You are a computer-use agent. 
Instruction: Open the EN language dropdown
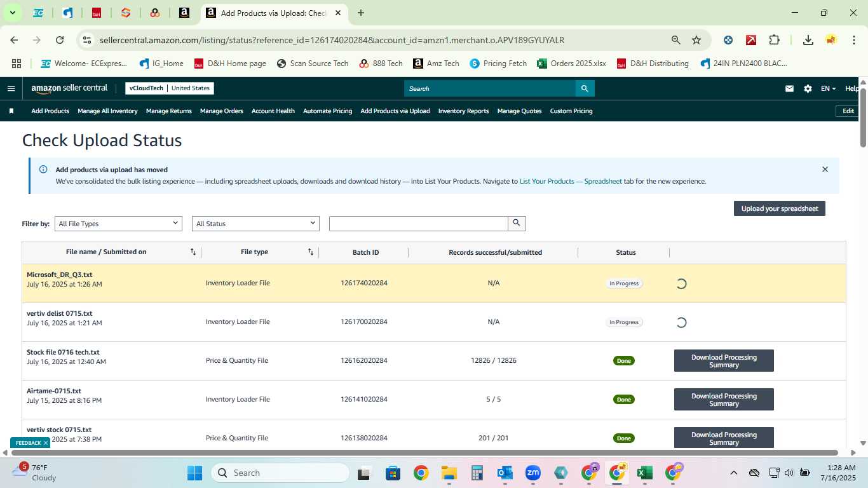[828, 88]
